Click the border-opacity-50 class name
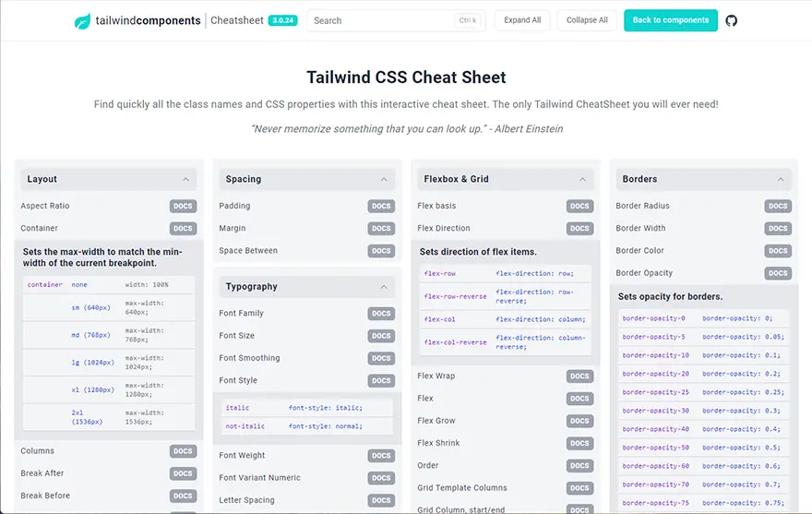This screenshot has height=514, width=812. [x=656, y=448]
